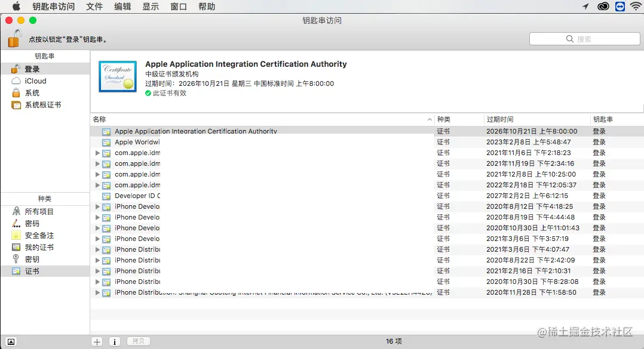The width and height of the screenshot is (644, 349).
Task: Click into the 搜索 search field
Action: 584,39
